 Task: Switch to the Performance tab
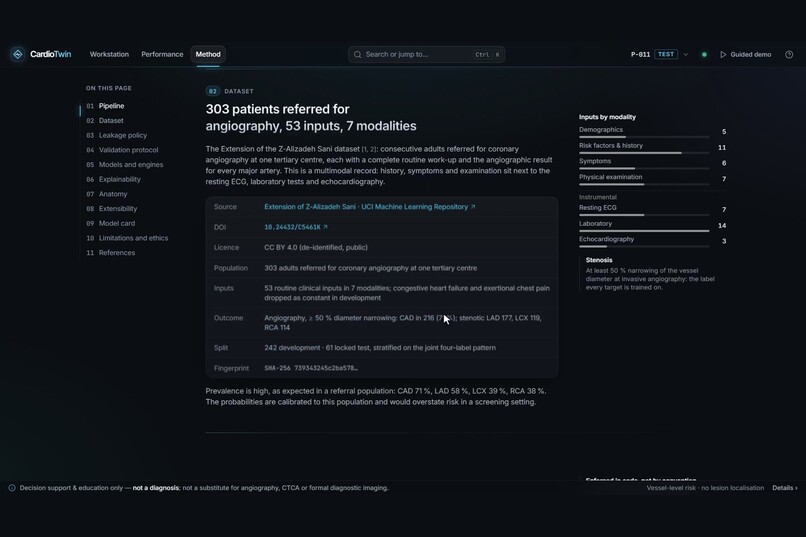(x=162, y=54)
